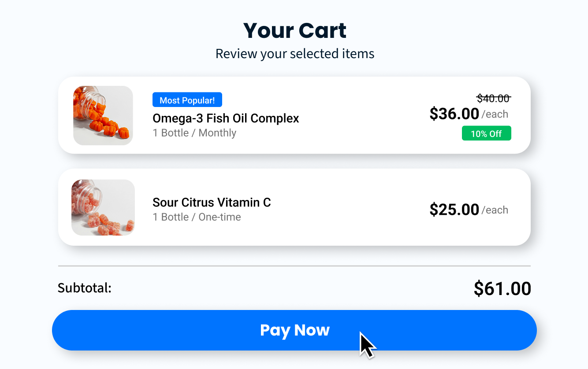Screen dimensions: 588x369
Task: Click the 10% Off discount badge
Action: 486,133
